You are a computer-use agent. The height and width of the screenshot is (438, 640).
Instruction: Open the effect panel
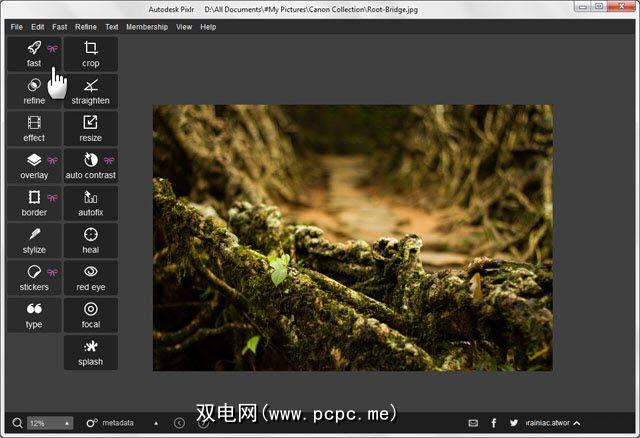(x=34, y=128)
